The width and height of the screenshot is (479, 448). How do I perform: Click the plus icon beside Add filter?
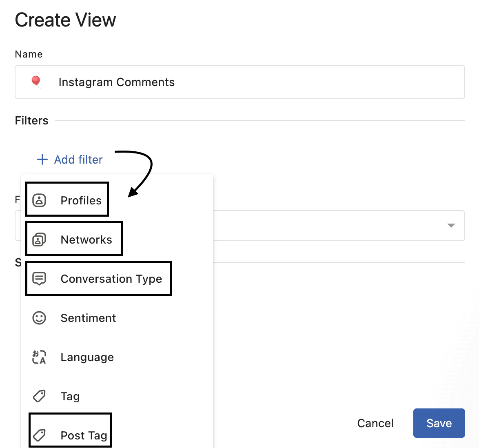coord(42,159)
